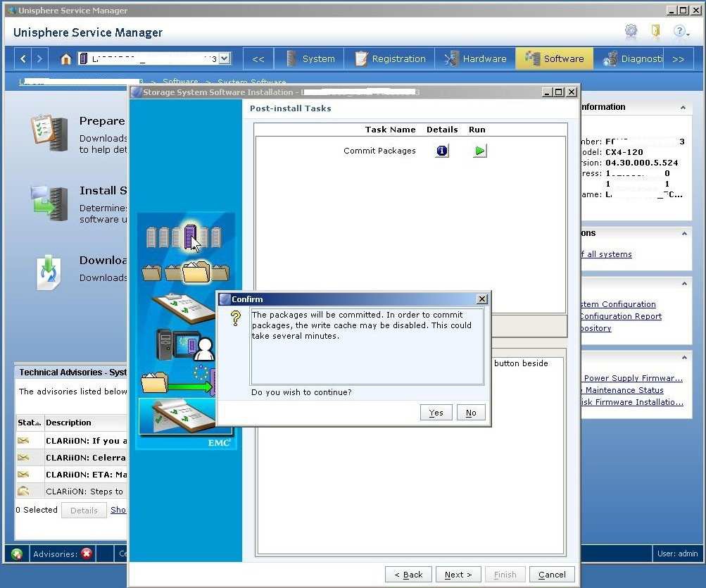This screenshot has height=588, width=706.
Task: Open the Power Supply Firmware link
Action: tap(632, 378)
